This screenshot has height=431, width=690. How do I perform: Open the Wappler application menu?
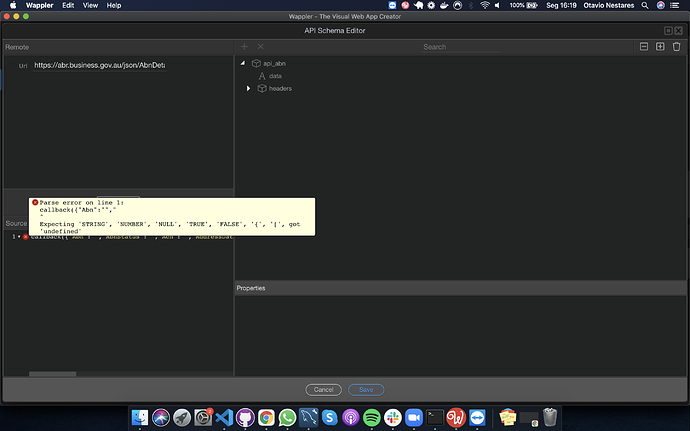[39, 5]
